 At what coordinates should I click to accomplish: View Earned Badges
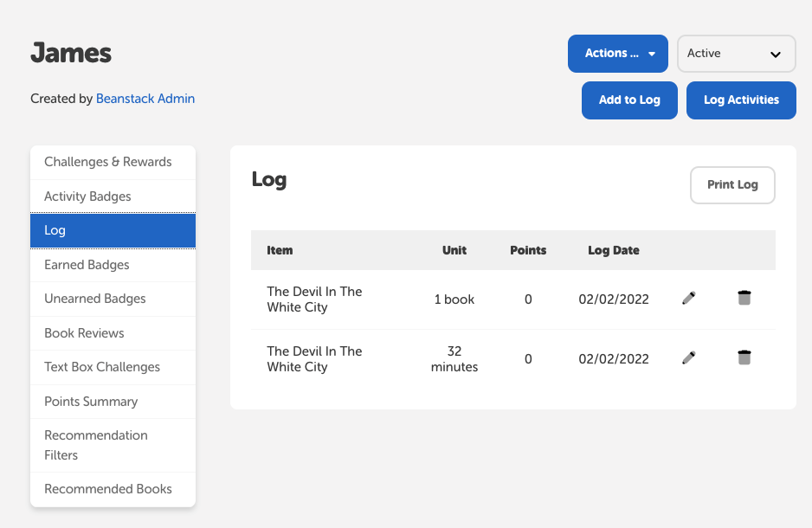(x=113, y=265)
